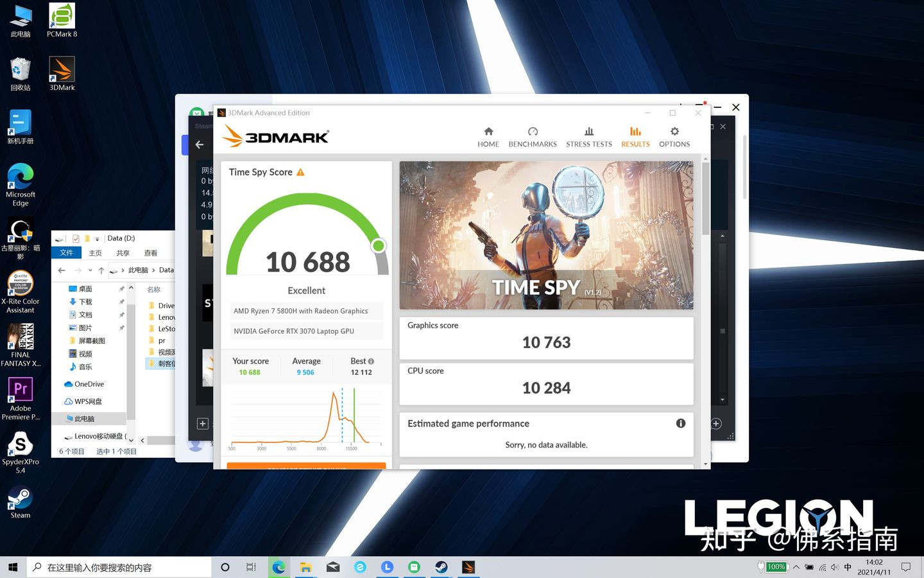Click the Mail icon on taskbar
Viewport: 924px width, 578px height.
[x=333, y=567]
